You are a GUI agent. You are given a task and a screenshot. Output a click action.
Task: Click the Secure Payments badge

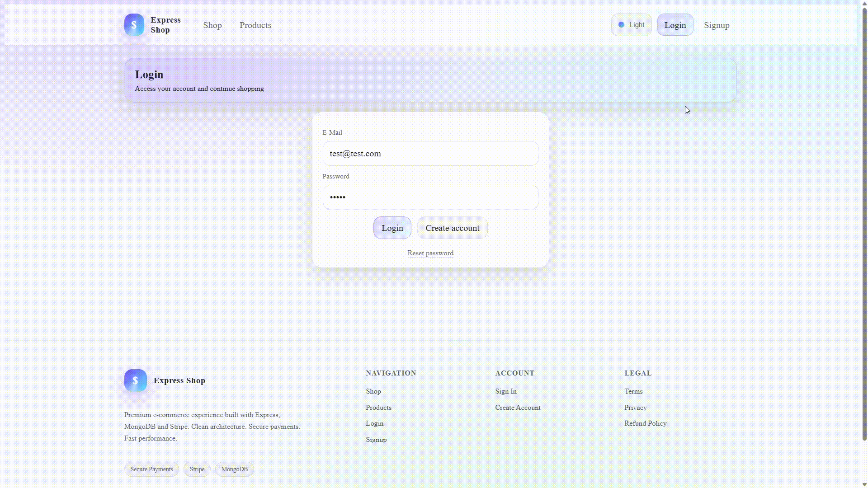point(151,469)
